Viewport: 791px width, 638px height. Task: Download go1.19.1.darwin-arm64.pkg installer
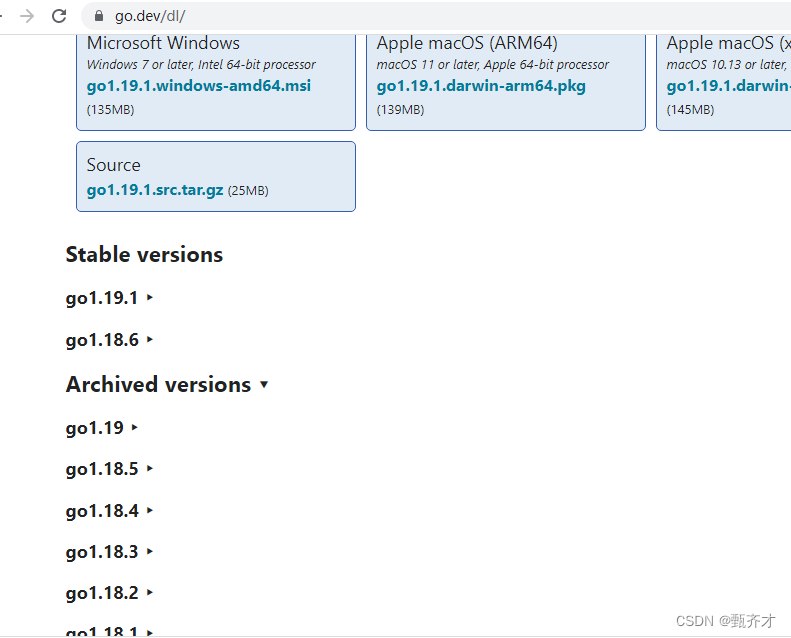click(x=481, y=86)
